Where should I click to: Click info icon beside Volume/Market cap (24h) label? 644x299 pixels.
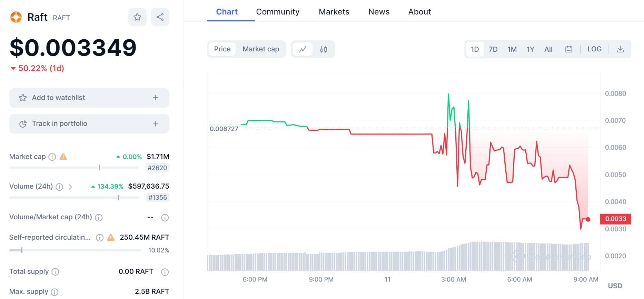pyautogui.click(x=99, y=218)
